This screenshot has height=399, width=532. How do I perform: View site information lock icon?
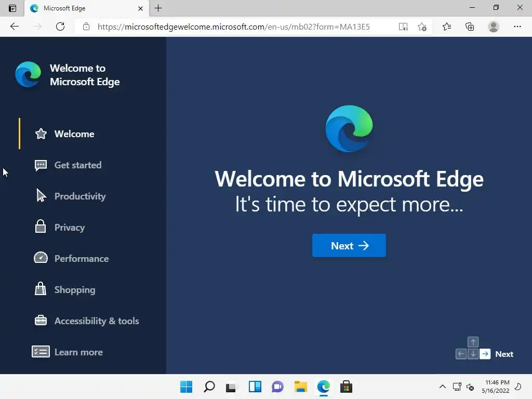pos(86,26)
